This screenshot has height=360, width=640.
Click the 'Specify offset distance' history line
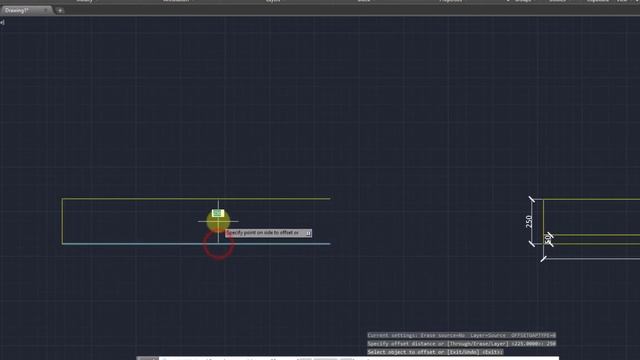click(x=461, y=344)
